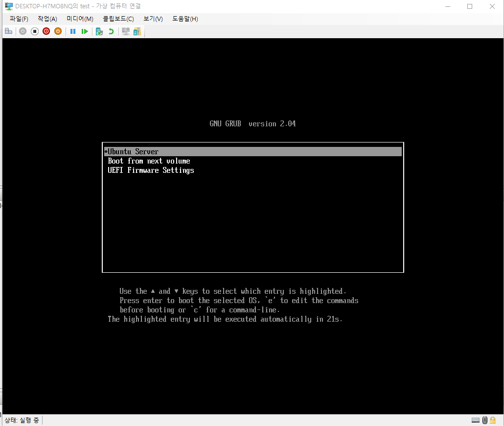
Task: Pause the virtual machine
Action: coord(73,31)
